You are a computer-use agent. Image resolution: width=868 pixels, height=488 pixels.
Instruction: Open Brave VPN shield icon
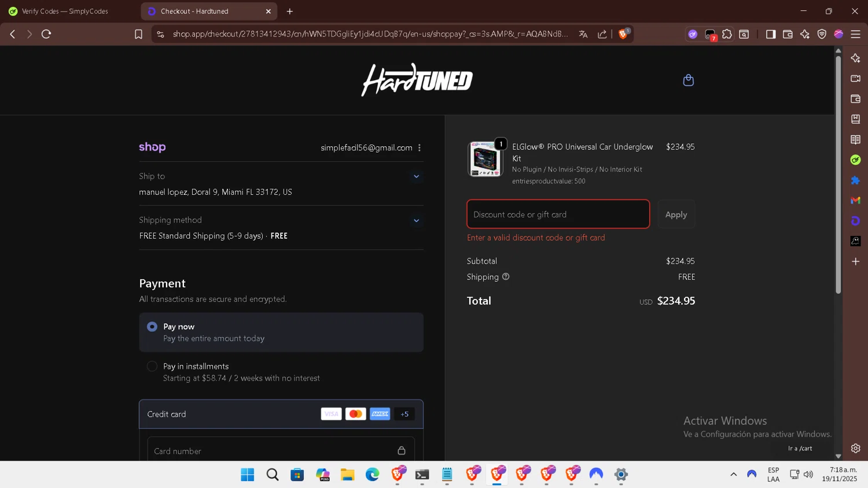pyautogui.click(x=822, y=34)
